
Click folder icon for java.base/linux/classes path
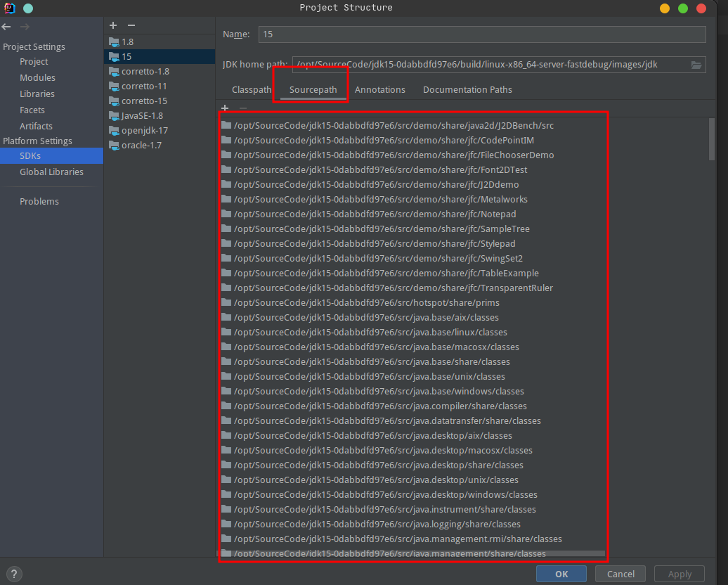click(226, 332)
